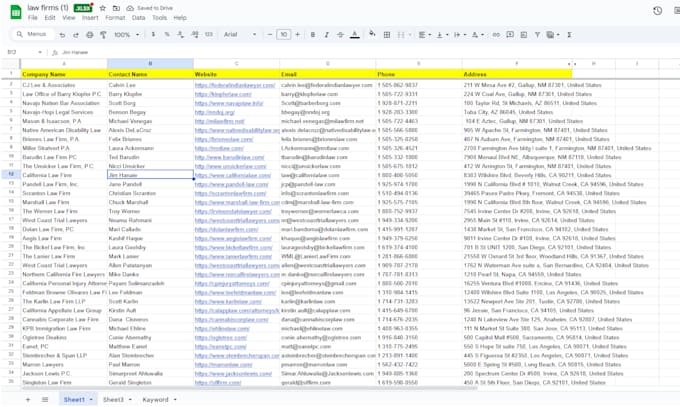Open the Insert menu
The image size is (680, 407).
pyautogui.click(x=90, y=18)
